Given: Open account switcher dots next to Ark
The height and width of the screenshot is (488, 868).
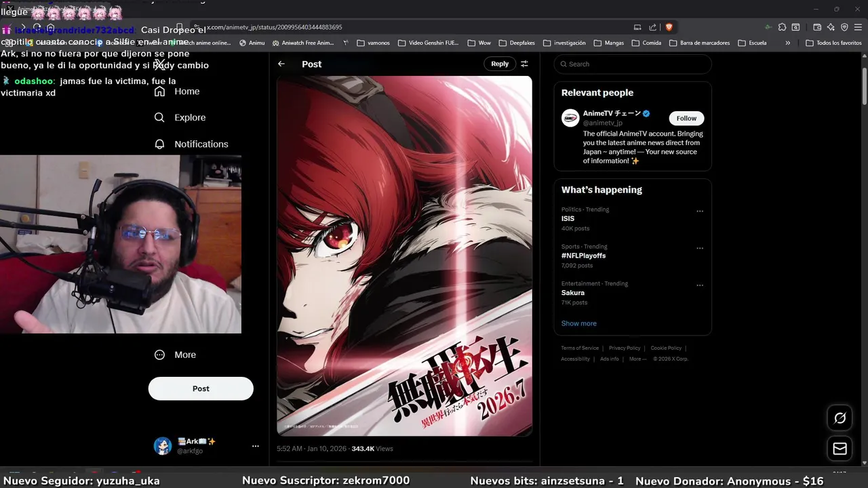Looking at the screenshot, I should 256,446.
